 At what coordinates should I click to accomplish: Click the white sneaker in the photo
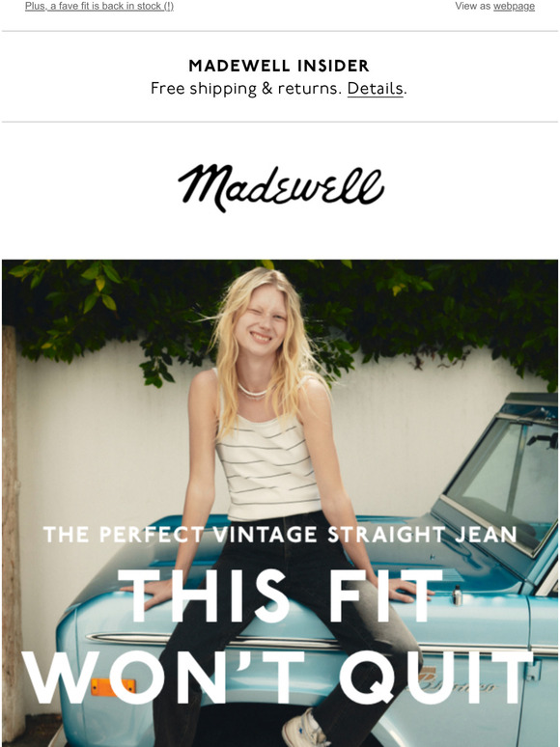[304, 728]
